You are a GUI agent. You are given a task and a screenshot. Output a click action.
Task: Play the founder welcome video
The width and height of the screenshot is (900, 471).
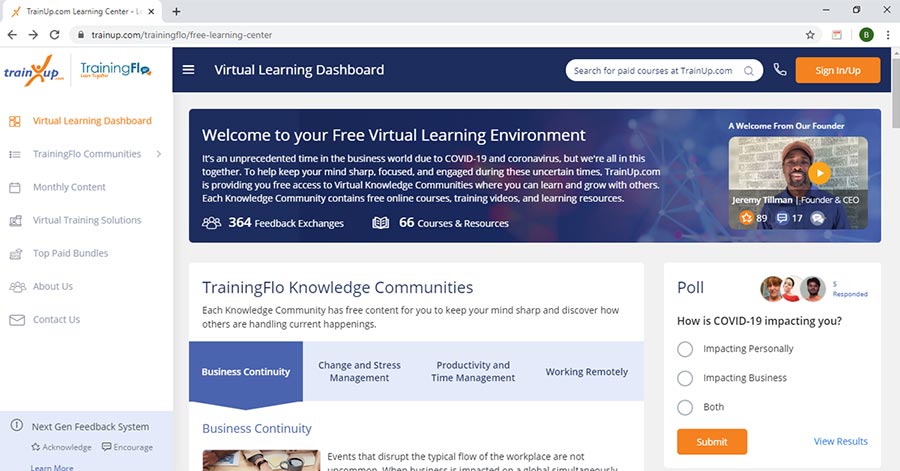pos(820,173)
